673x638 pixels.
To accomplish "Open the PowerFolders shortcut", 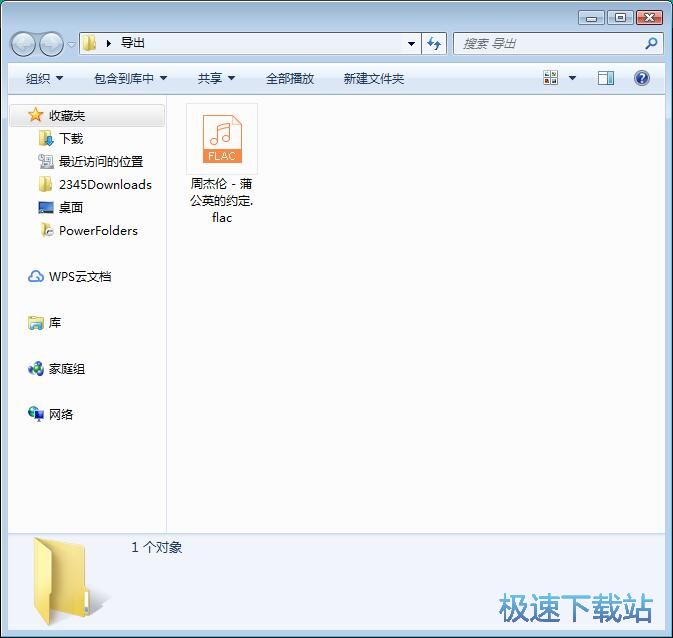I will [x=98, y=231].
